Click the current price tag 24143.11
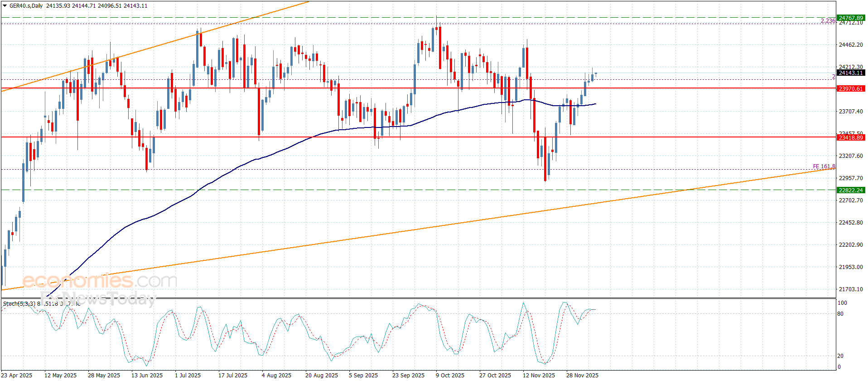The image size is (868, 381). [x=850, y=73]
